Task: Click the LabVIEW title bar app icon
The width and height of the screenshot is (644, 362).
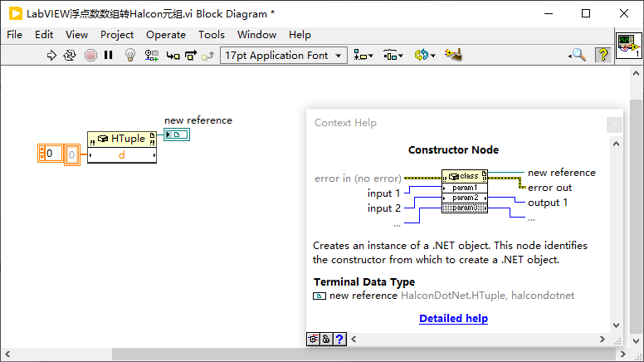Action: point(16,13)
